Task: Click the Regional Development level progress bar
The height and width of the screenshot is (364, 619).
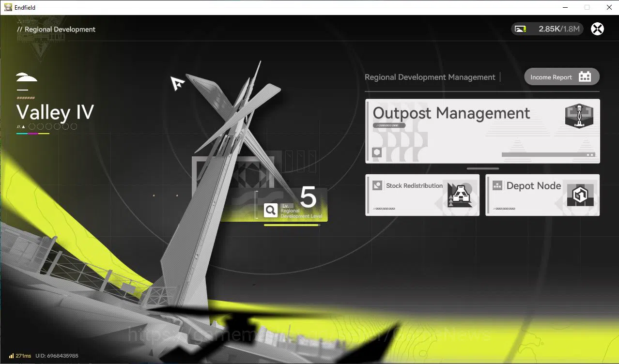Action: 292,225
